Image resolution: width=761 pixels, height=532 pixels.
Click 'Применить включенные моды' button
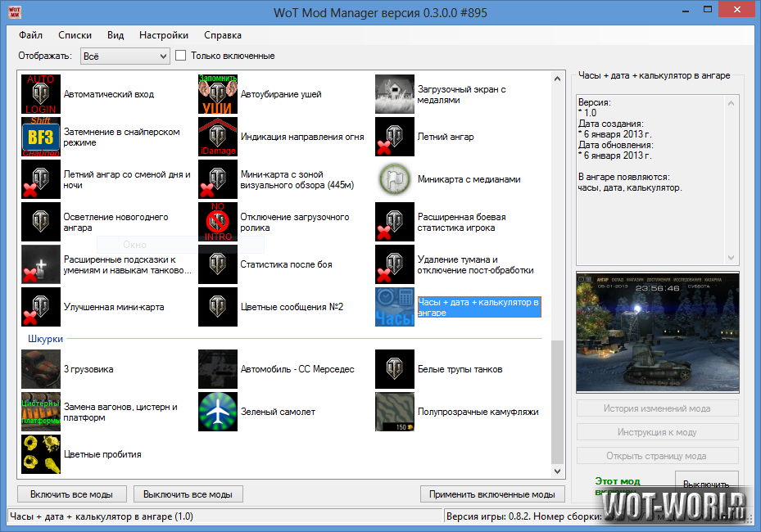492,494
